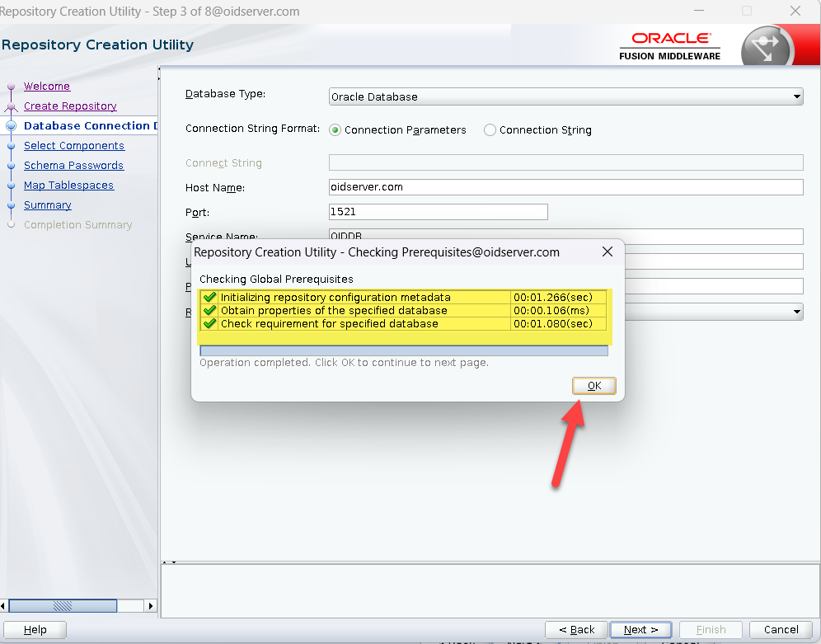Viewport: 821px width, 644px height.
Task: Open the Database Type dropdown
Action: (x=796, y=96)
